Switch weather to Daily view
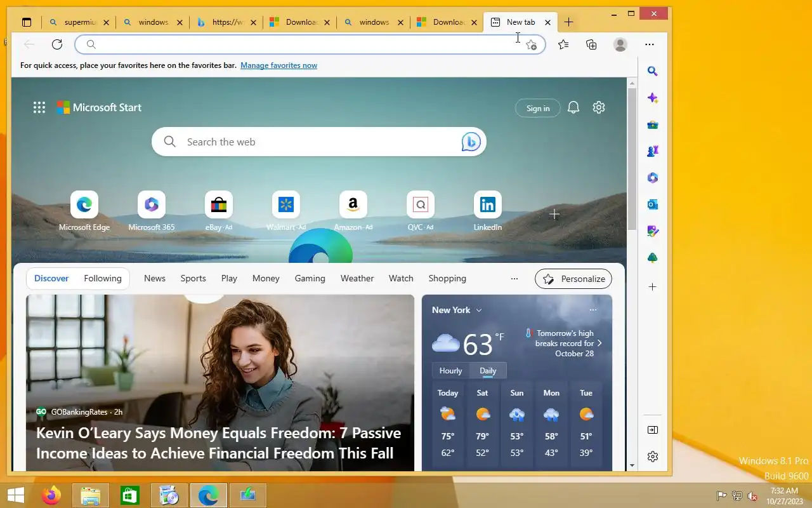Screen dimensions: 812x508 point(488,371)
